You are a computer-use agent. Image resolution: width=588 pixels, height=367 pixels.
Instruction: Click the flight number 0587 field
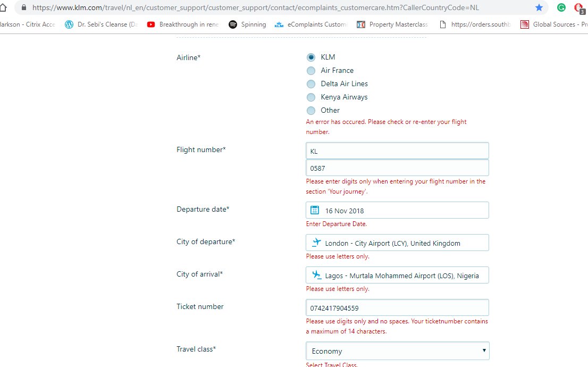[x=397, y=168]
